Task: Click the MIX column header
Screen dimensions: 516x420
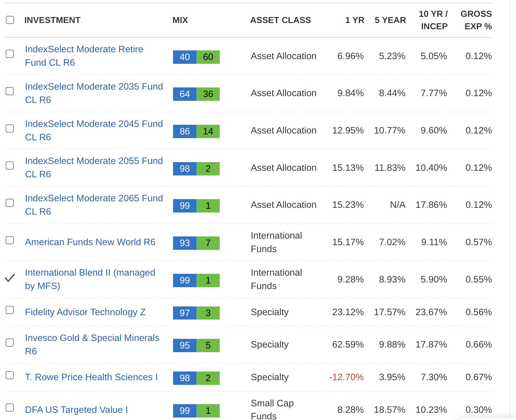Action: coord(180,20)
